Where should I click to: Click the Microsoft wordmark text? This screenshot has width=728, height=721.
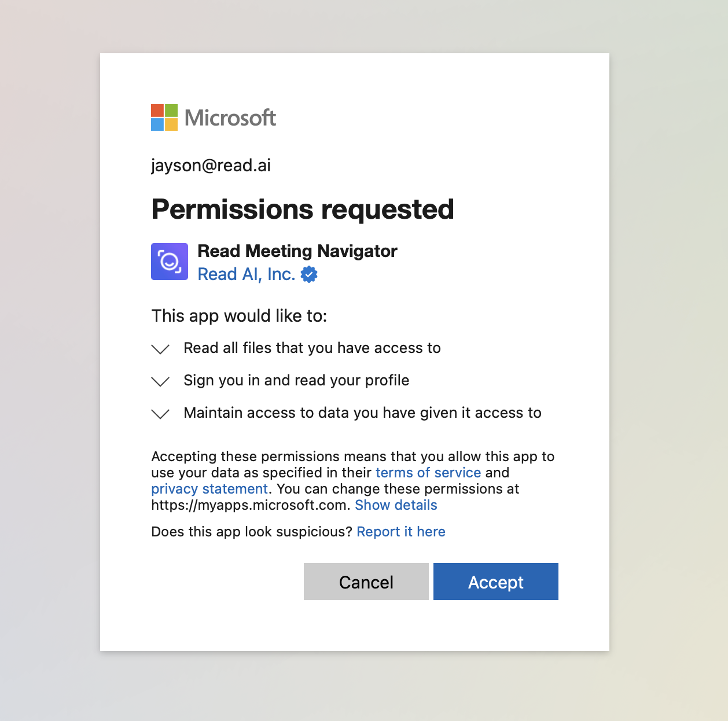(230, 118)
